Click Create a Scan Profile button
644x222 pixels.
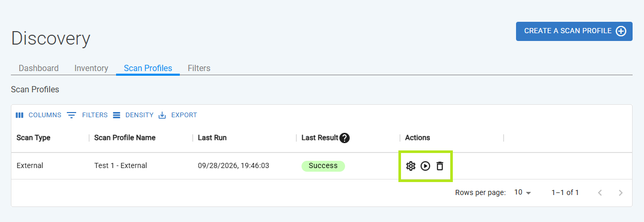[x=574, y=31]
